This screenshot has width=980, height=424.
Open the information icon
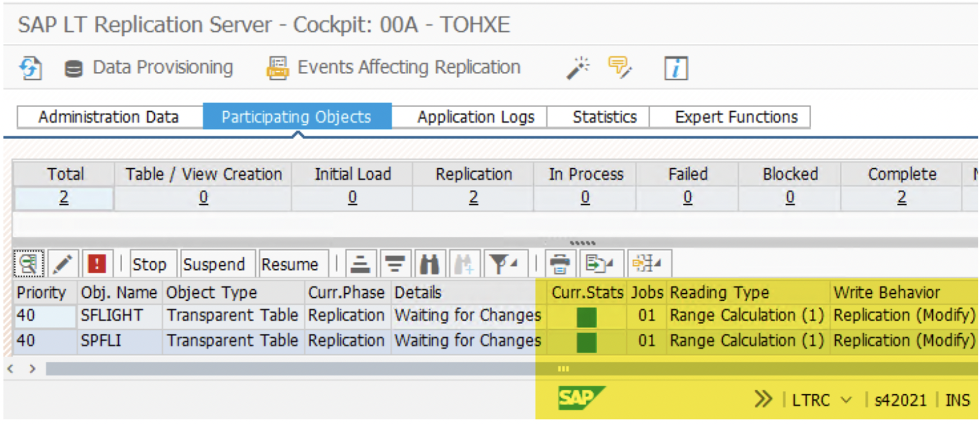(x=676, y=68)
